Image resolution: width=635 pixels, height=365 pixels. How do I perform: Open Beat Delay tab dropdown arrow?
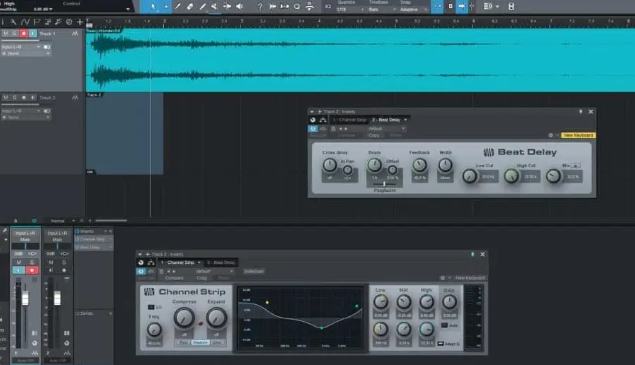(405, 120)
